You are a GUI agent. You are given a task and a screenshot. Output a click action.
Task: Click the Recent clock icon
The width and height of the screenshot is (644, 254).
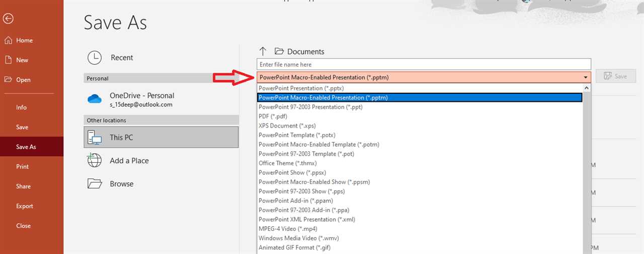tap(95, 57)
